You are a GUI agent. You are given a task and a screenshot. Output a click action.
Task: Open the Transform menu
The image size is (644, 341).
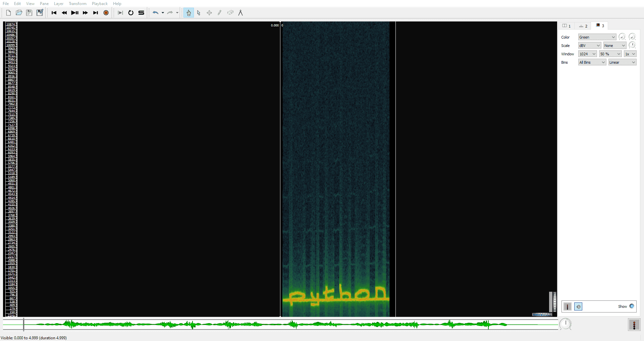pos(77,4)
